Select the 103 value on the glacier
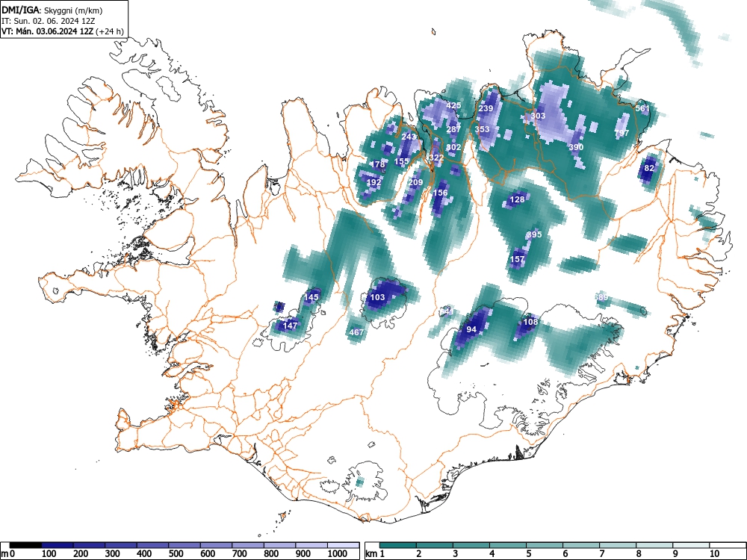Viewport: 747px width, 560px height. coord(377,297)
